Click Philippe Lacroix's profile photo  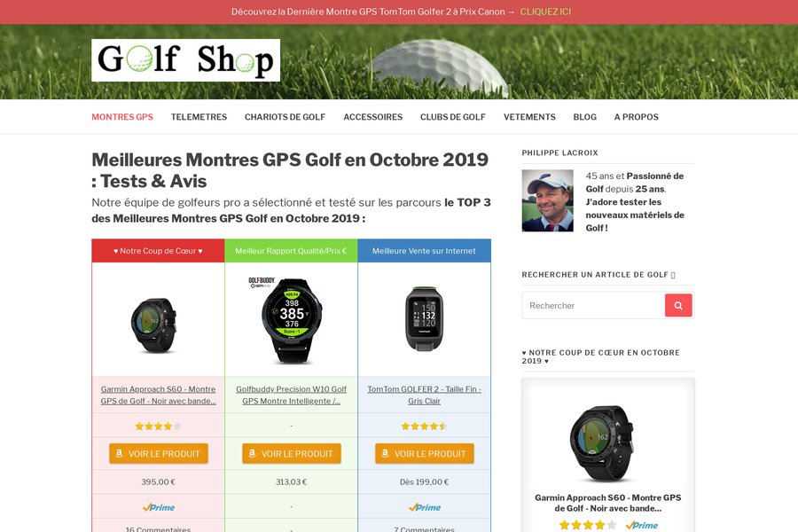[548, 200]
